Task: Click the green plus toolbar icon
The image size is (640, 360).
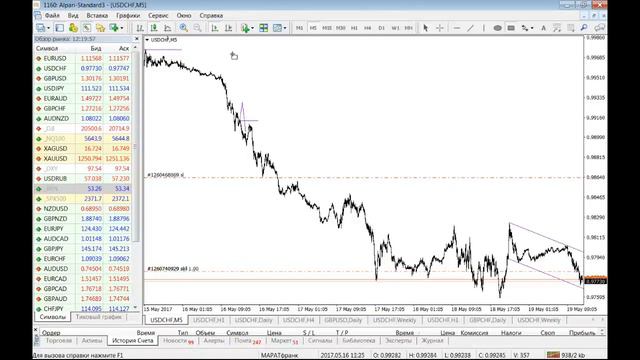Action: (x=114, y=28)
